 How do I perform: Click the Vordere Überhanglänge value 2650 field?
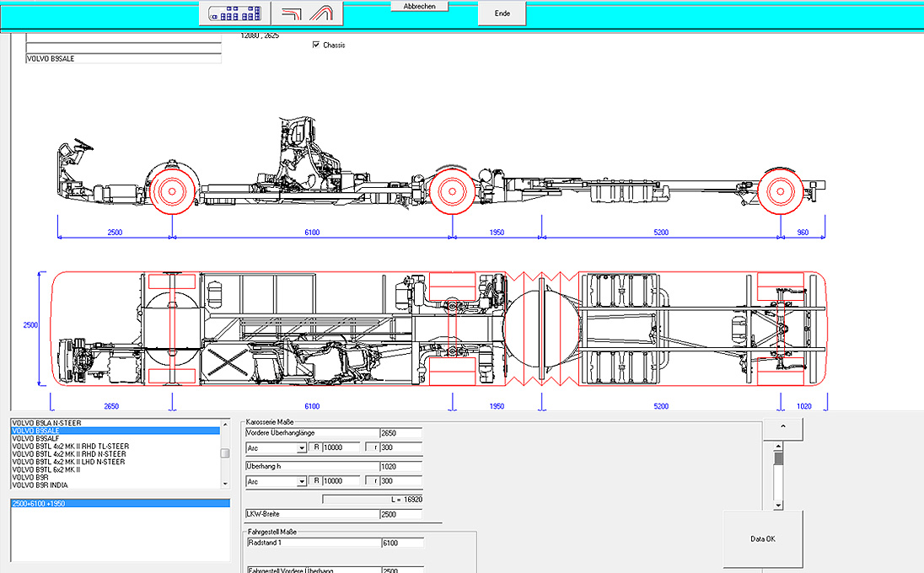point(401,433)
